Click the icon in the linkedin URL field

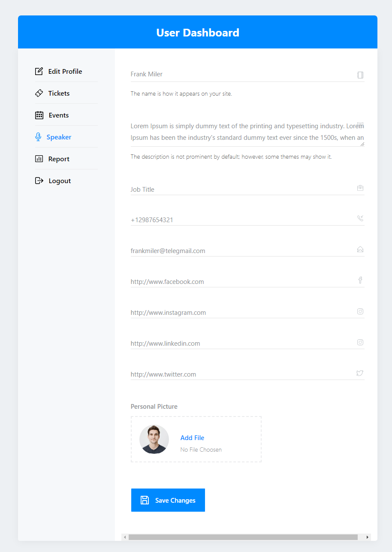[x=360, y=342]
